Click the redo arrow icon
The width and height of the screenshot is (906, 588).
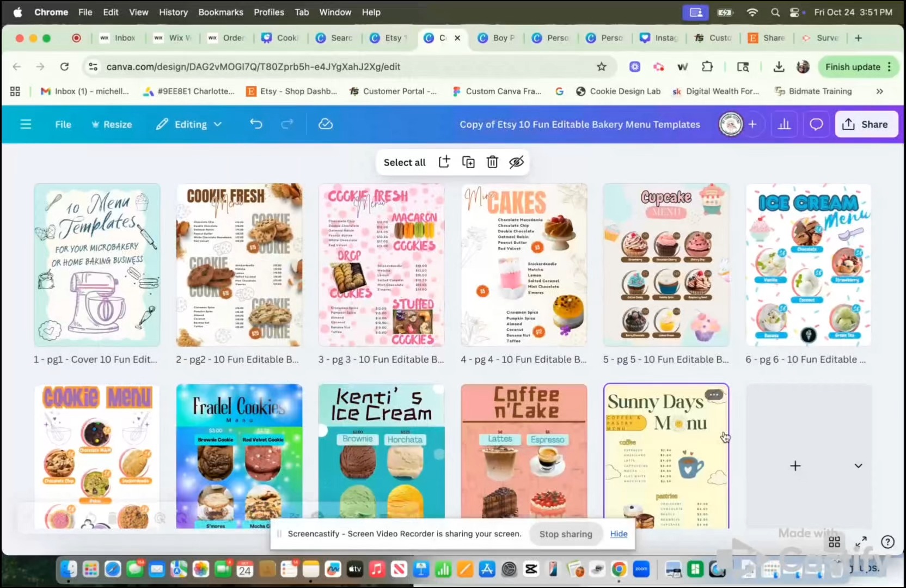pyautogui.click(x=287, y=124)
